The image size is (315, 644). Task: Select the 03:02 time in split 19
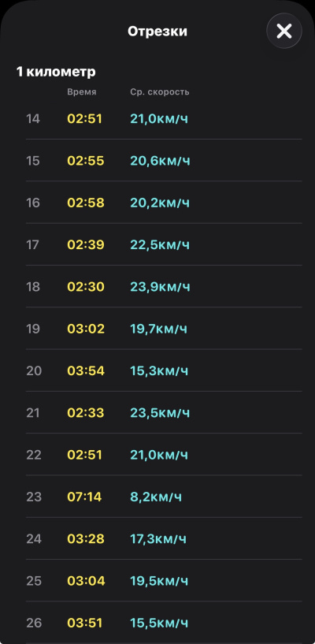click(x=86, y=329)
